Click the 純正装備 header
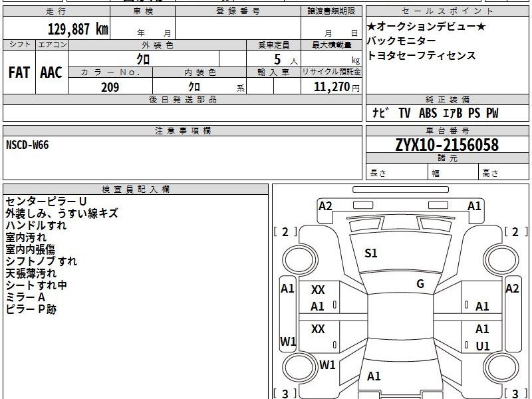 coord(447,99)
